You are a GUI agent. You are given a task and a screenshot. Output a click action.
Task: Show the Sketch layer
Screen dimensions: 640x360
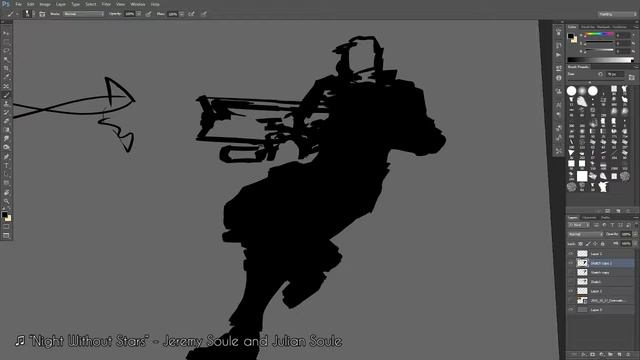(571, 282)
